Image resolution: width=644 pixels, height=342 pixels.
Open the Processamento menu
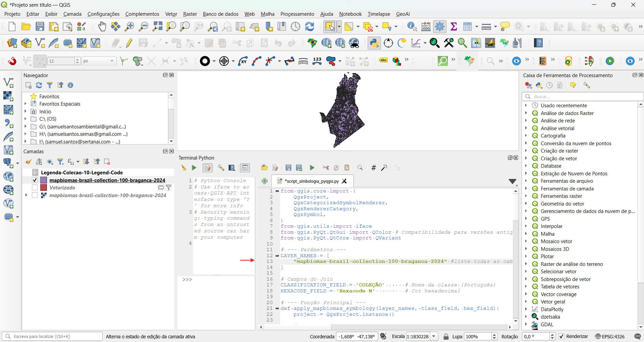[x=297, y=14]
